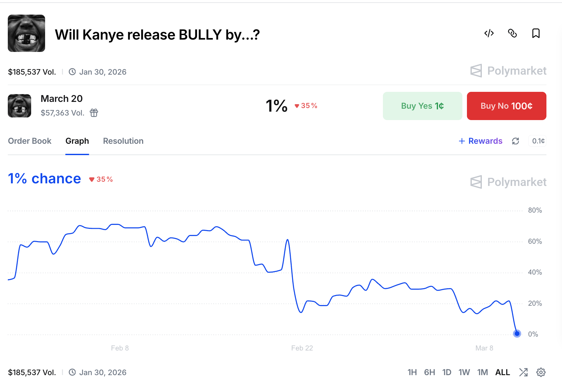Bookmark this market

pyautogui.click(x=536, y=33)
